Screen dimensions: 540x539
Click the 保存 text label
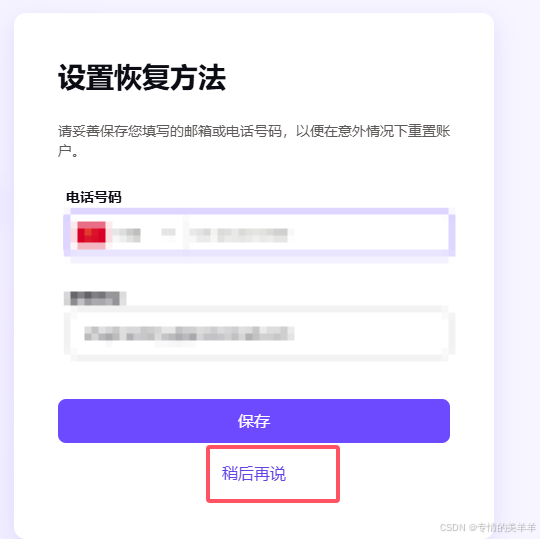click(254, 421)
